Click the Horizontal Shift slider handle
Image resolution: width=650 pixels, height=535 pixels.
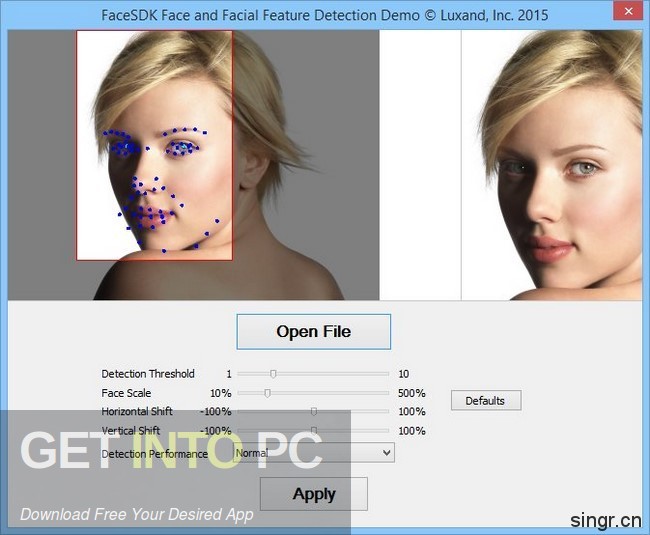pos(314,412)
